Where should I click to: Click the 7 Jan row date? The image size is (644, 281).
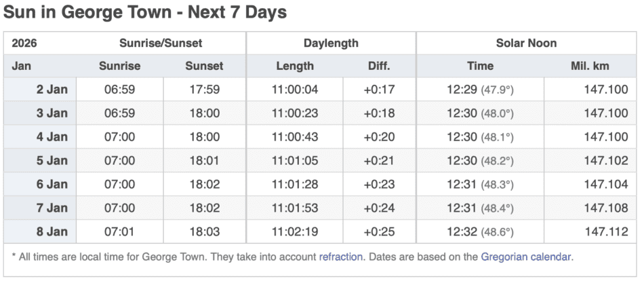coord(52,208)
